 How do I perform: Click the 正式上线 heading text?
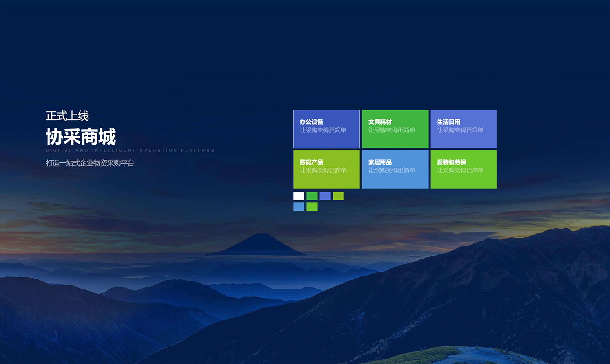[x=67, y=116]
